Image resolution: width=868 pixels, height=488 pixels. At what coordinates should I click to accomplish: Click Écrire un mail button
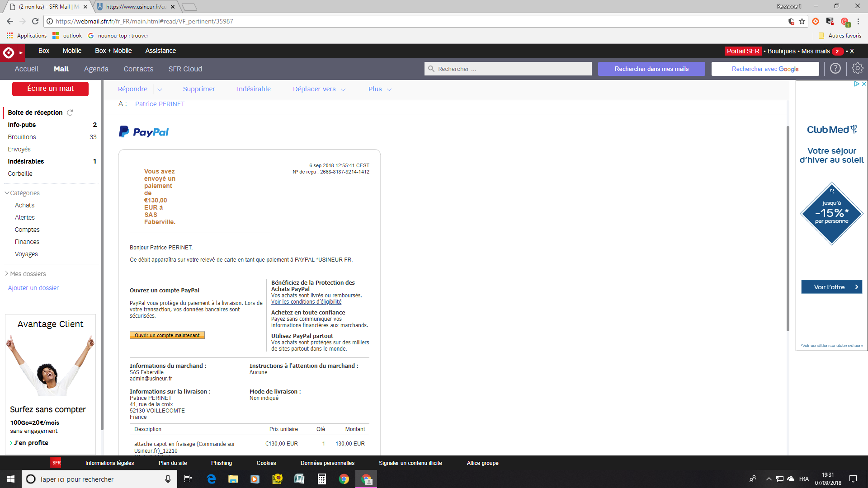click(x=50, y=89)
